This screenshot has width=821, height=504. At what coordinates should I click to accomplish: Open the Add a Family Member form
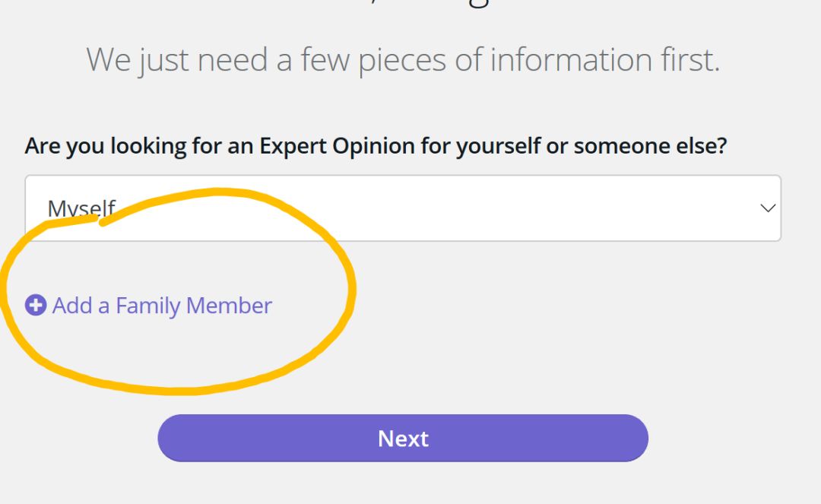pyautogui.click(x=161, y=306)
